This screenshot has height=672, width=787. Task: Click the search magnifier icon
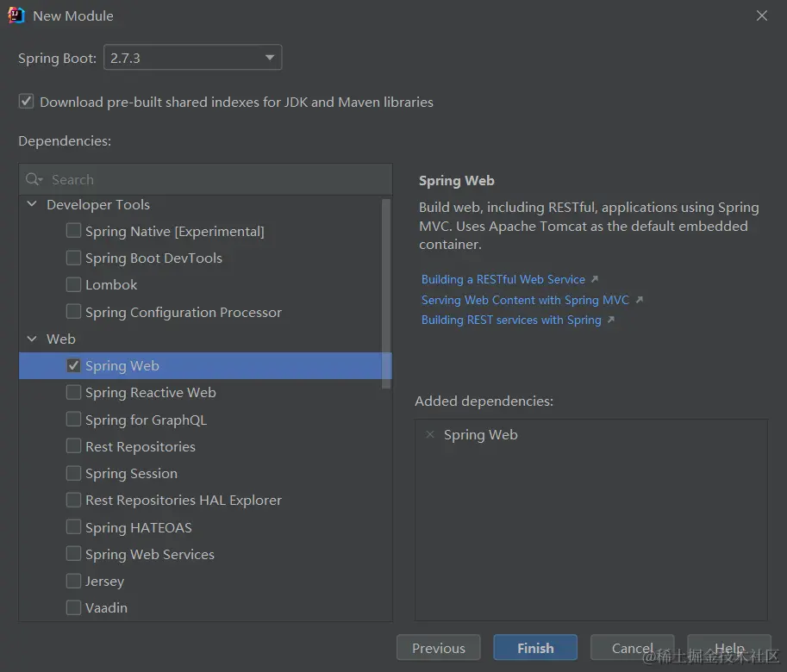34,179
